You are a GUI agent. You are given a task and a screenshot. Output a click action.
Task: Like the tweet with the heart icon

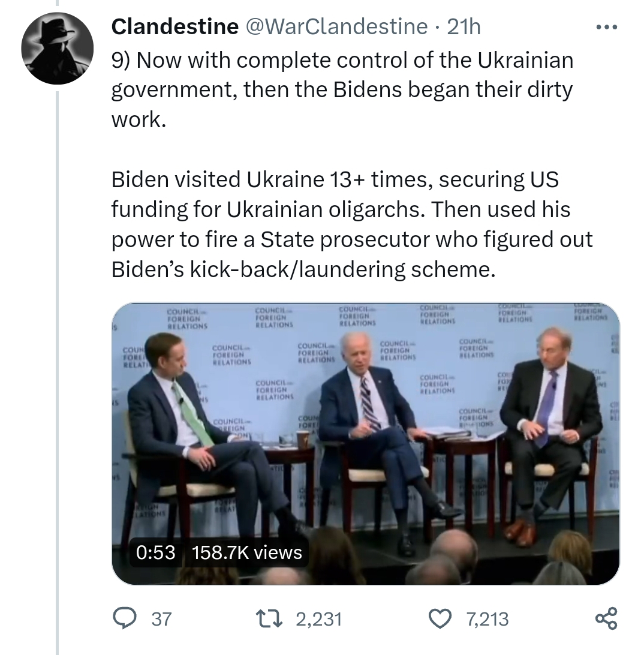pyautogui.click(x=441, y=618)
